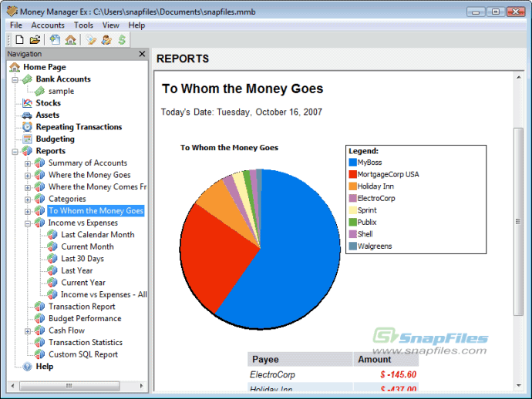Expand the Summary of Accounts node
The image size is (532, 399).
pyautogui.click(x=28, y=164)
